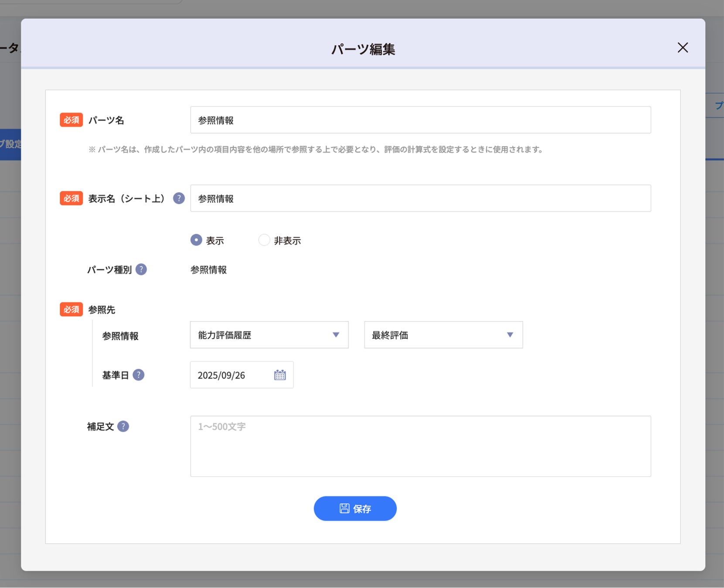Click the arrow of 最終評価 combo box

510,335
